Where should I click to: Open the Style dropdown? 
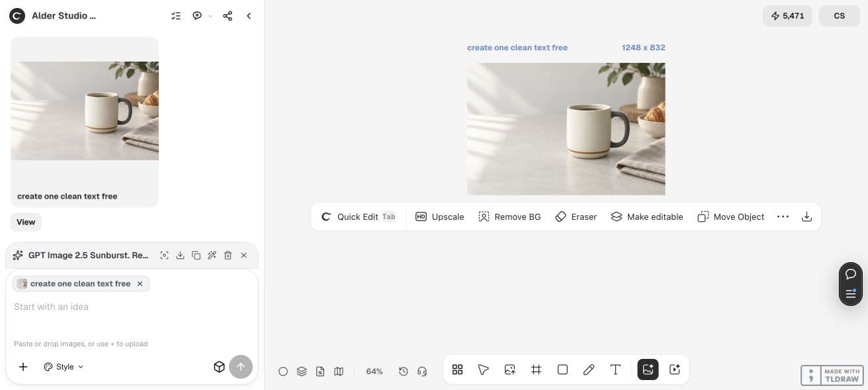(64, 367)
